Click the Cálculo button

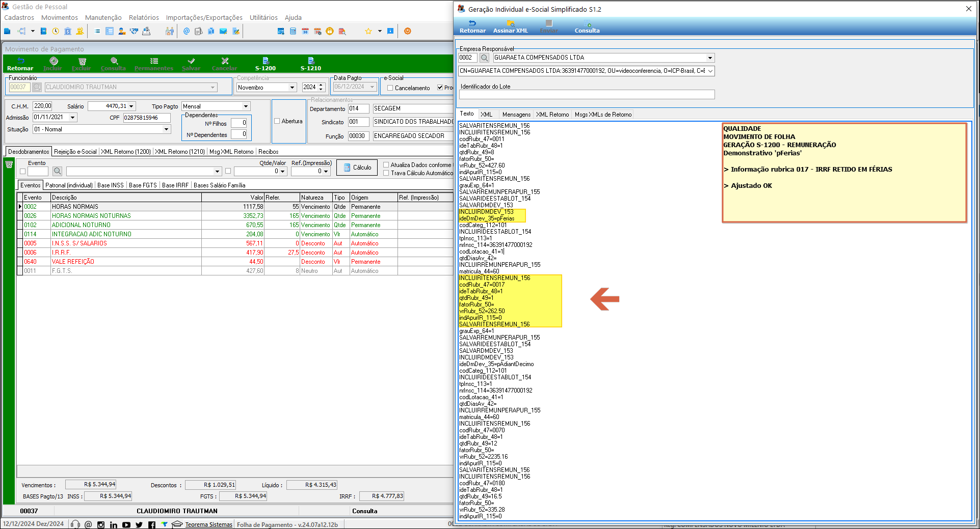(357, 168)
